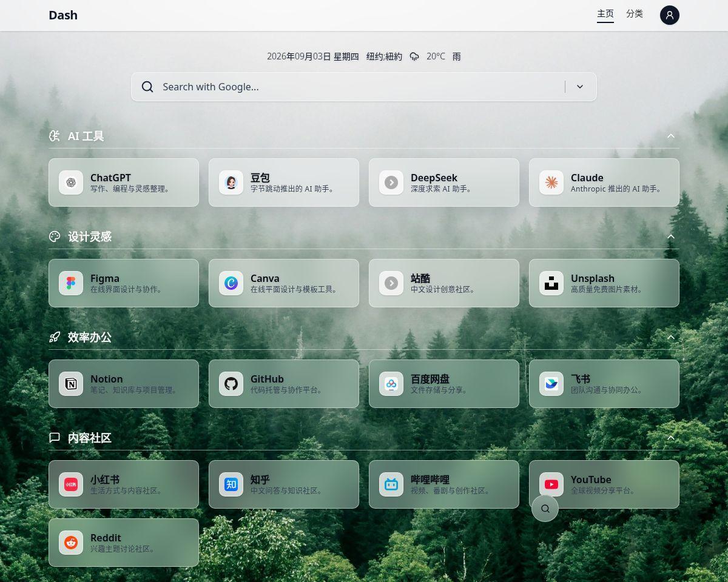Click the location text 纽约;紐約
The image size is (728, 582).
(384, 56)
